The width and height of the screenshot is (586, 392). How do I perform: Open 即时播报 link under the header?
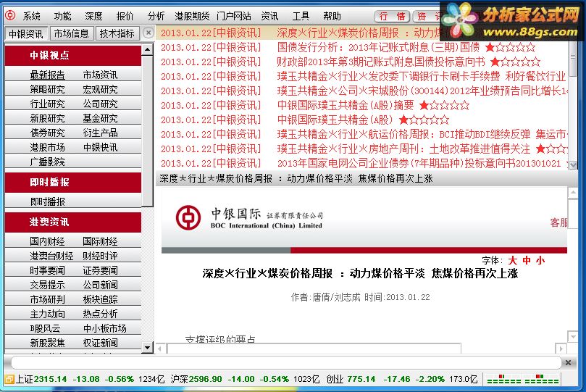48,201
